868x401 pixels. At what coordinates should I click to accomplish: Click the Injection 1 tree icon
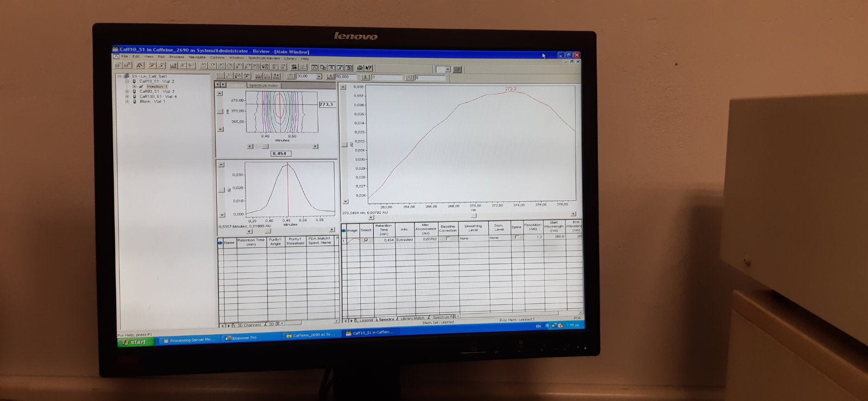coord(142,86)
